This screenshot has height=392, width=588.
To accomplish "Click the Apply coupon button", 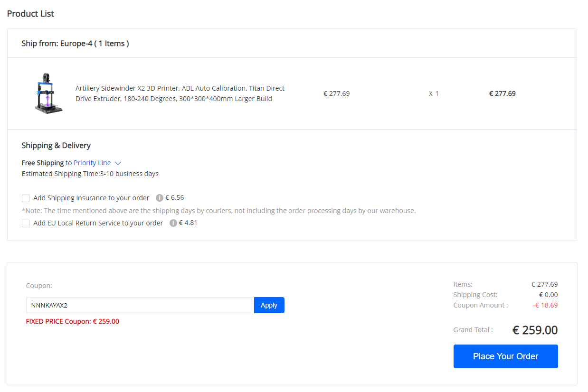I will tap(269, 305).
